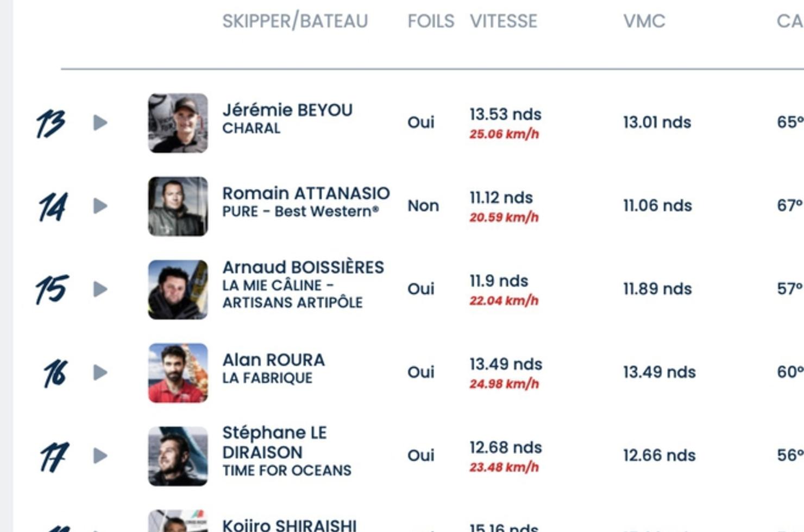Expand Alan ROURA's row arrow
Viewport: 804px width, 532px height.
click(x=100, y=372)
